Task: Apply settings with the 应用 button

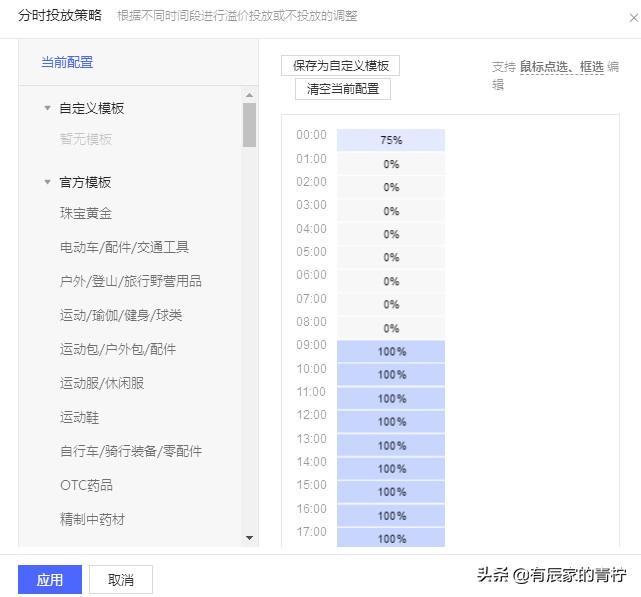Action: 50,579
